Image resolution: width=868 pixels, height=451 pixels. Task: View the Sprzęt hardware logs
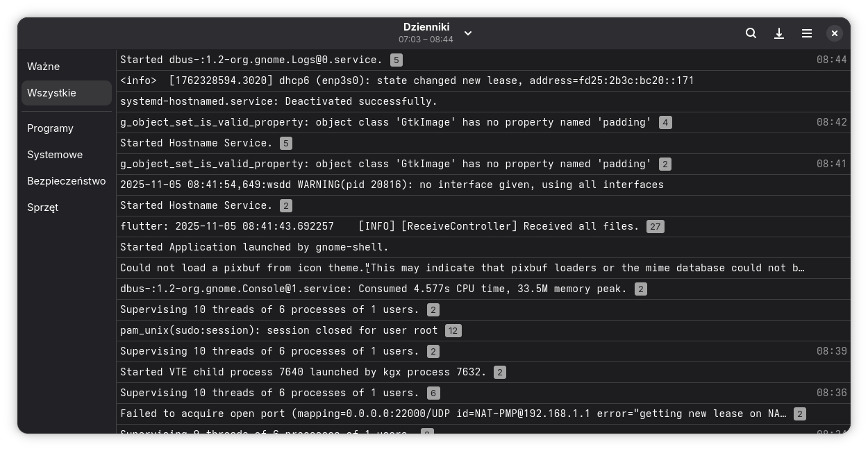(x=43, y=207)
